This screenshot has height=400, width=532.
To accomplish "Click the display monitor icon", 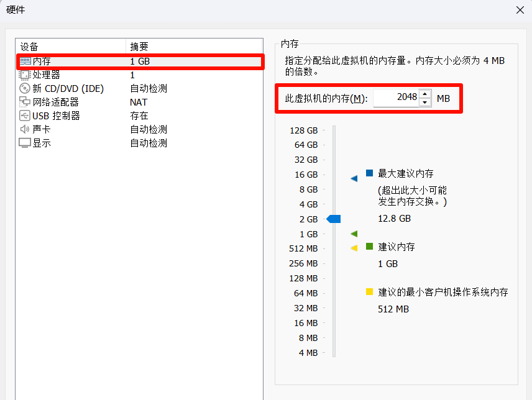I will (x=25, y=143).
